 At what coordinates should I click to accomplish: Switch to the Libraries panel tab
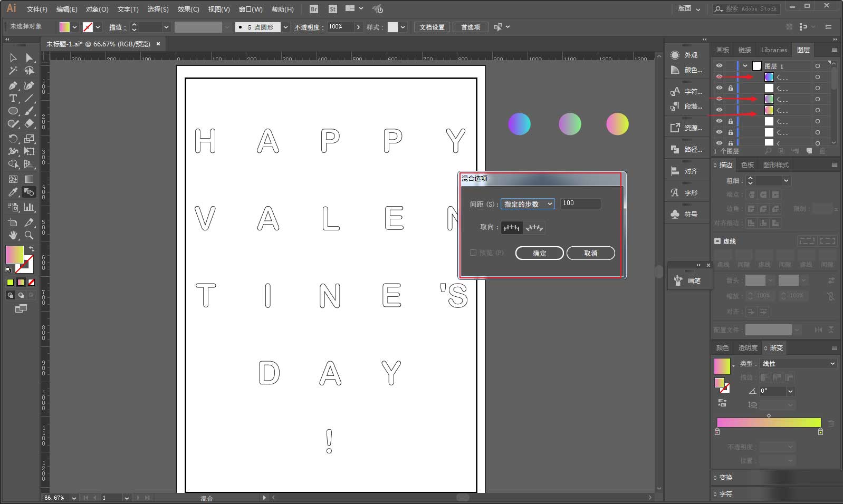774,50
